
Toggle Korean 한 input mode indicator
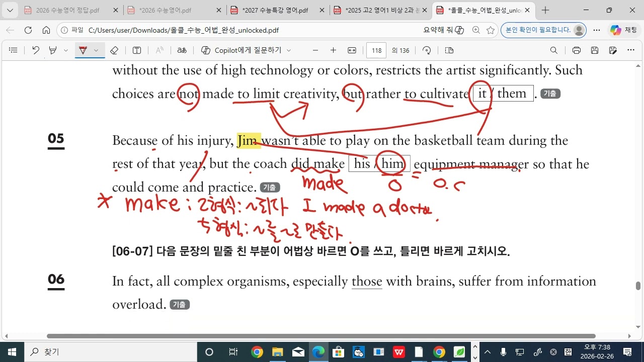[x=568, y=352]
